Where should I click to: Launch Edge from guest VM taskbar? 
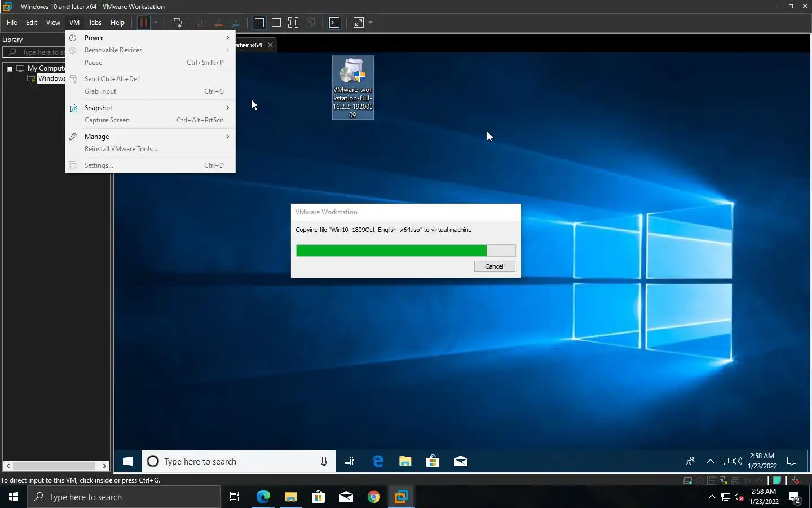tap(378, 462)
